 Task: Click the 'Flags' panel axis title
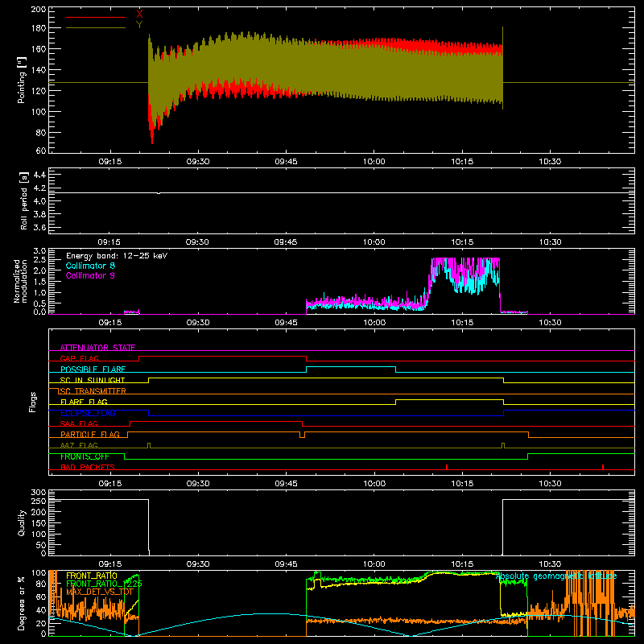point(32,402)
